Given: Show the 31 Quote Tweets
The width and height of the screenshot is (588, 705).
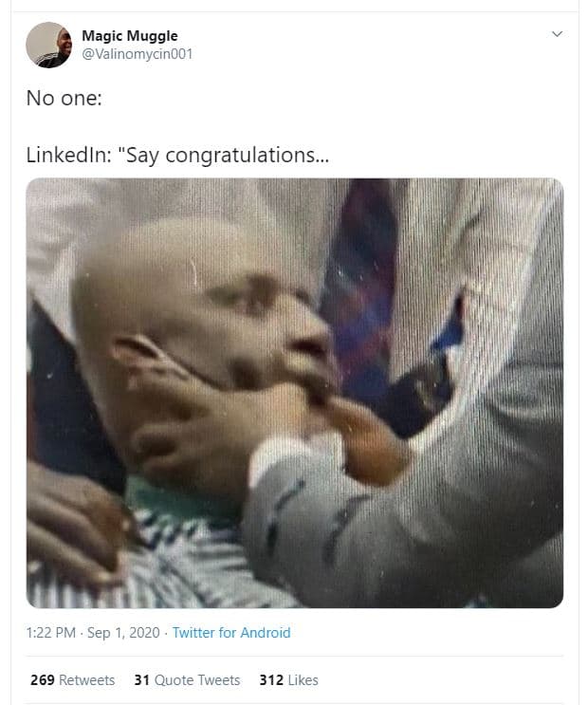Looking at the screenshot, I should pyautogui.click(x=187, y=680).
